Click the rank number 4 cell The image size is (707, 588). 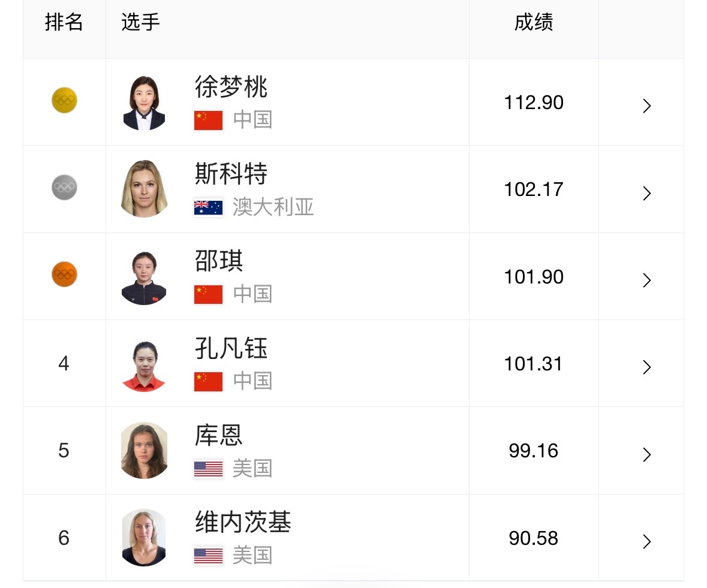point(64,363)
